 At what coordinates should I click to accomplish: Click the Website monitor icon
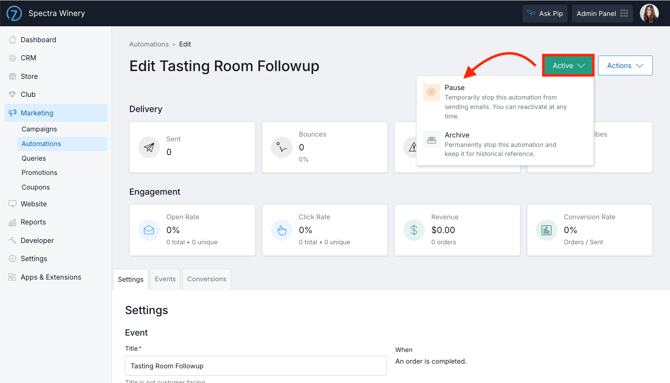(12, 204)
